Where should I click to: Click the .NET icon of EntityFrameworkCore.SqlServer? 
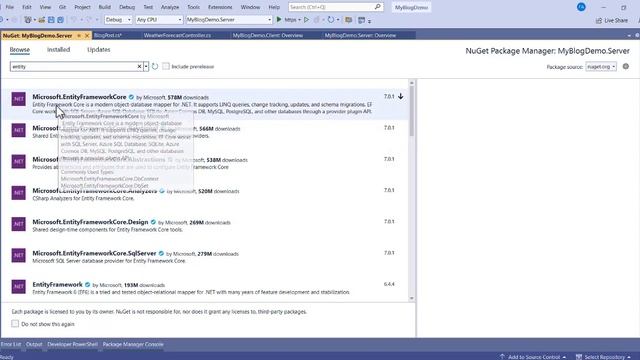18,256
